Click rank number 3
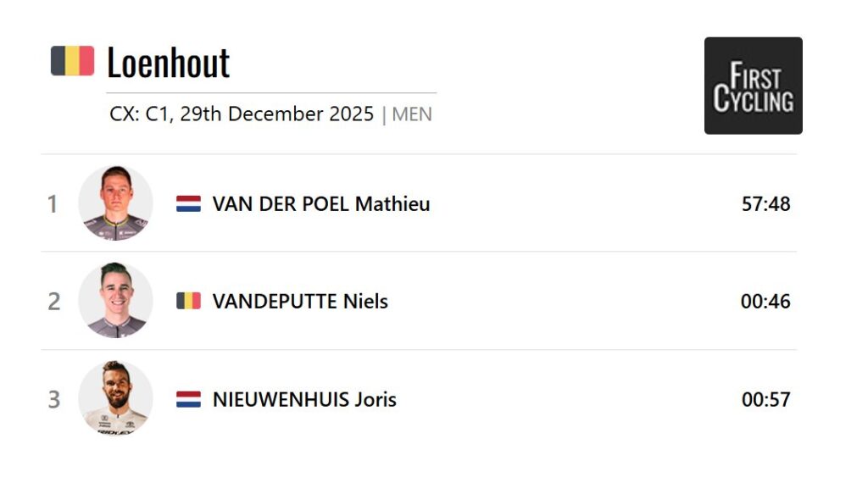This screenshot has height=483, width=868. (53, 399)
